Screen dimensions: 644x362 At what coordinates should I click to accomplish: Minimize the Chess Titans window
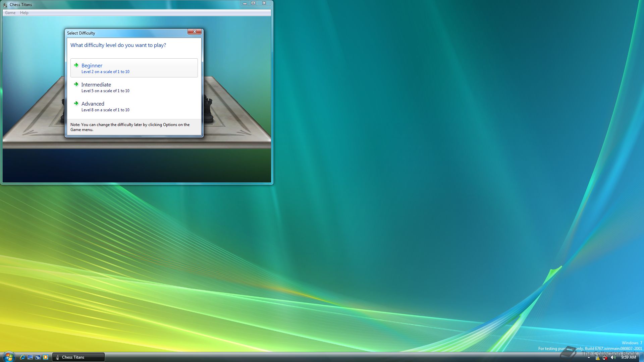245,3
